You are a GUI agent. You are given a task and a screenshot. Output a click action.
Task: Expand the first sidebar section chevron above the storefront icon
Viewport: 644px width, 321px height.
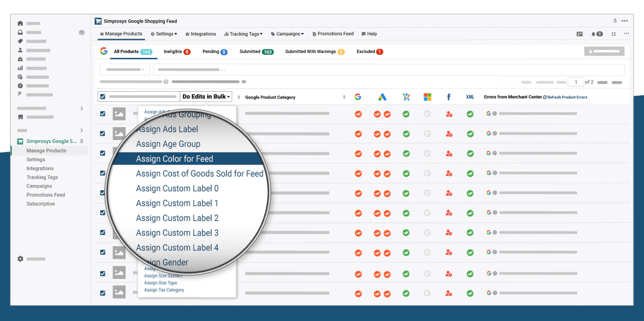pyautogui.click(x=81, y=108)
